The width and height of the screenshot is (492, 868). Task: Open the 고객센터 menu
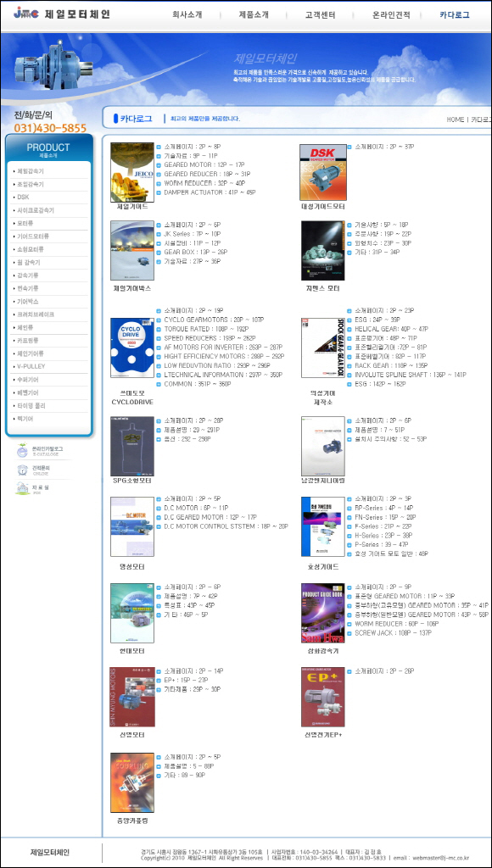320,15
